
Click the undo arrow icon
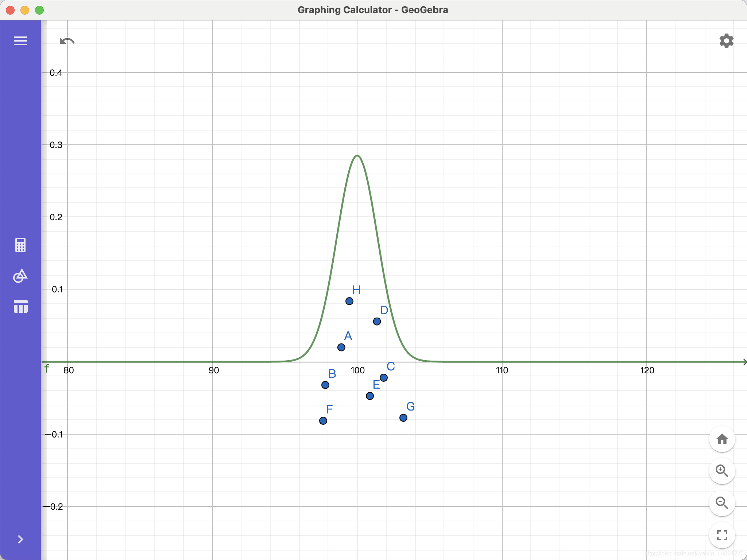[67, 41]
